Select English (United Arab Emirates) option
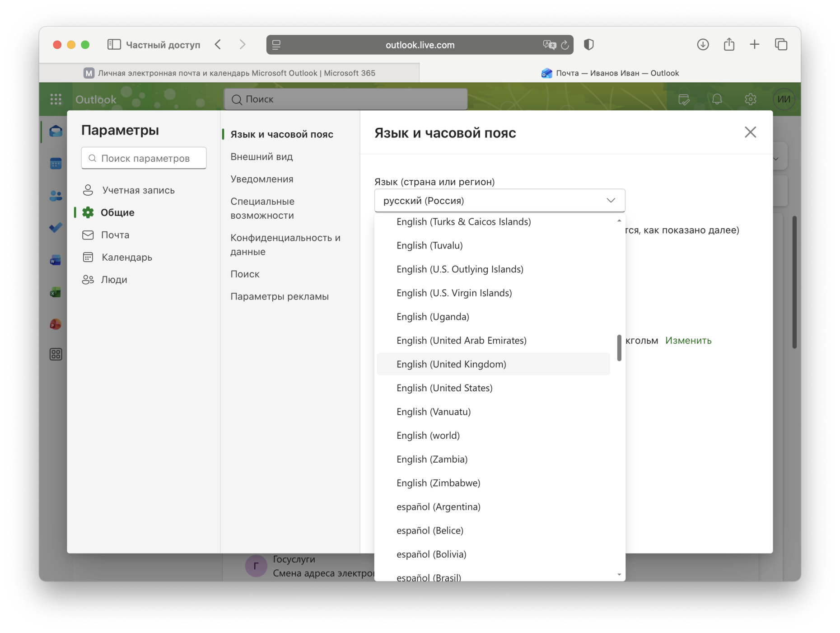This screenshot has width=840, height=633. click(494, 341)
